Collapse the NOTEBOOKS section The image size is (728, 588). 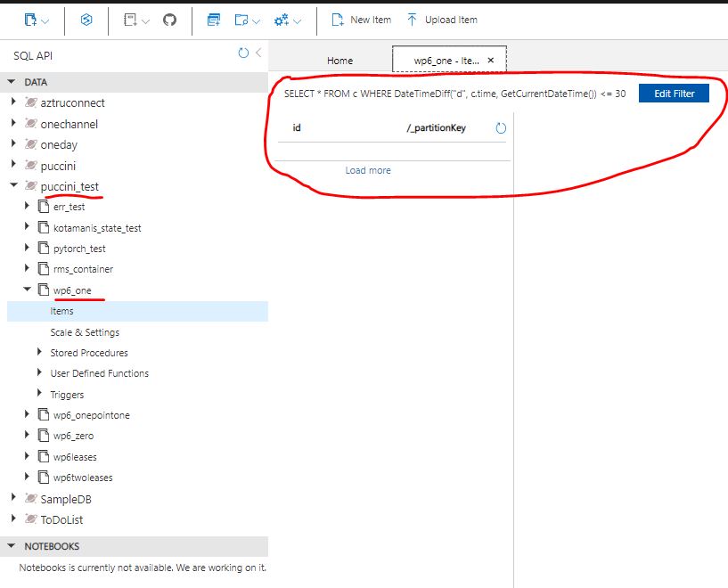12,546
